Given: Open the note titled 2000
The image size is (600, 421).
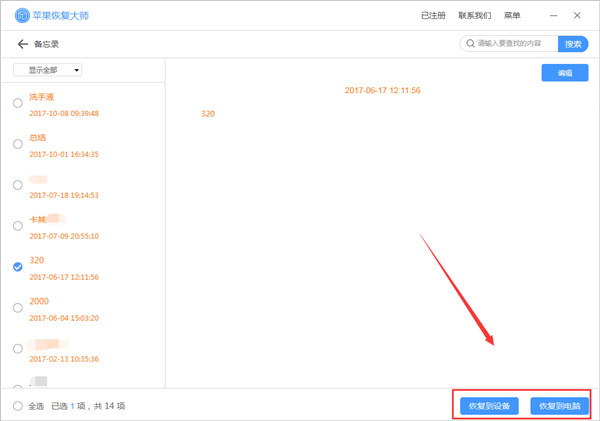Looking at the screenshot, I should (39, 301).
